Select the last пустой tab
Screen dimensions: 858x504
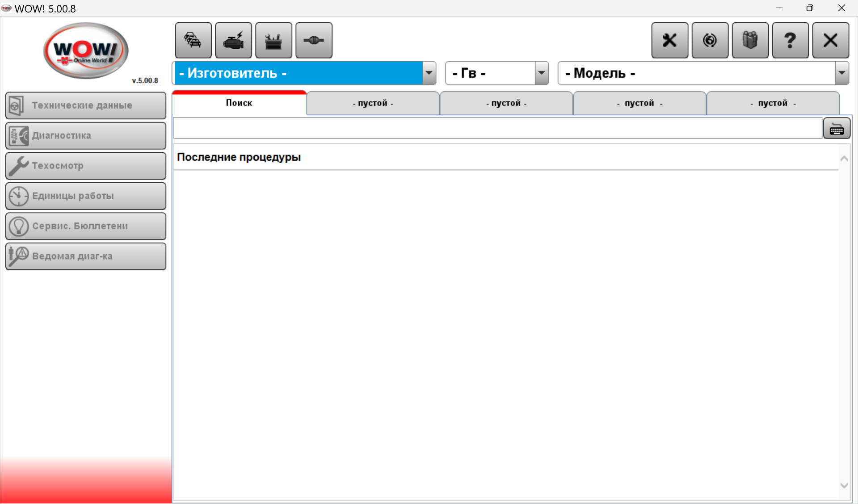[x=772, y=103]
